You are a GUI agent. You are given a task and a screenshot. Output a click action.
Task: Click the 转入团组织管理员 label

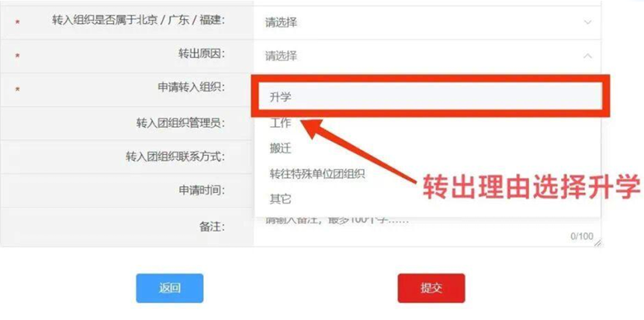pyautogui.click(x=181, y=122)
